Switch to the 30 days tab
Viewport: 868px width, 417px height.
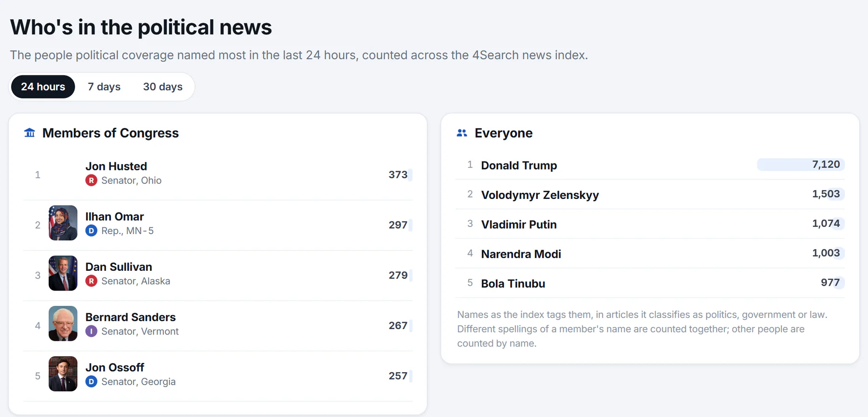[163, 87]
